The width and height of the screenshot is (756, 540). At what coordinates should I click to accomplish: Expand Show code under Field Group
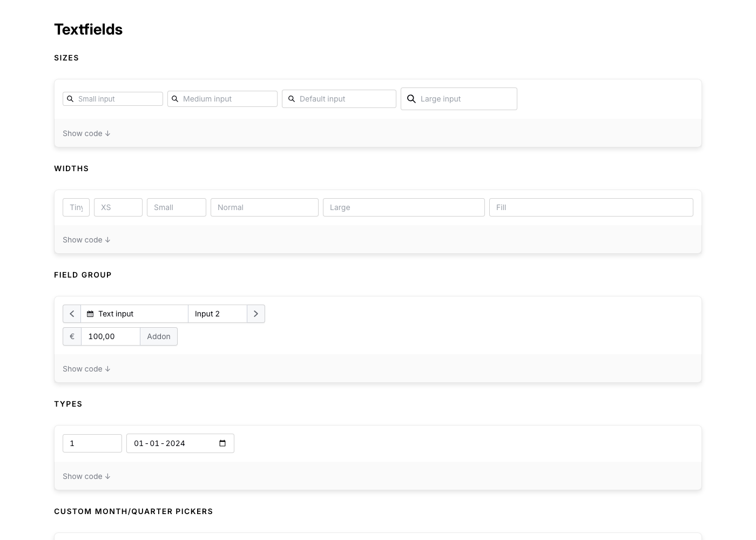tap(86, 369)
